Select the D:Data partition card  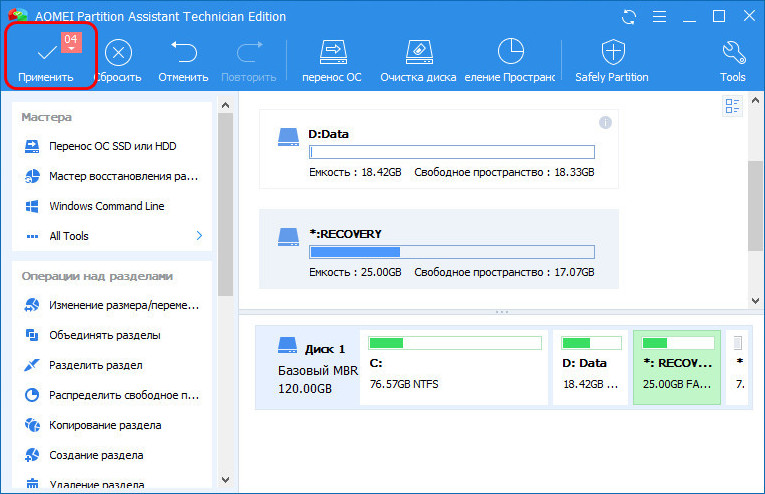(x=439, y=149)
